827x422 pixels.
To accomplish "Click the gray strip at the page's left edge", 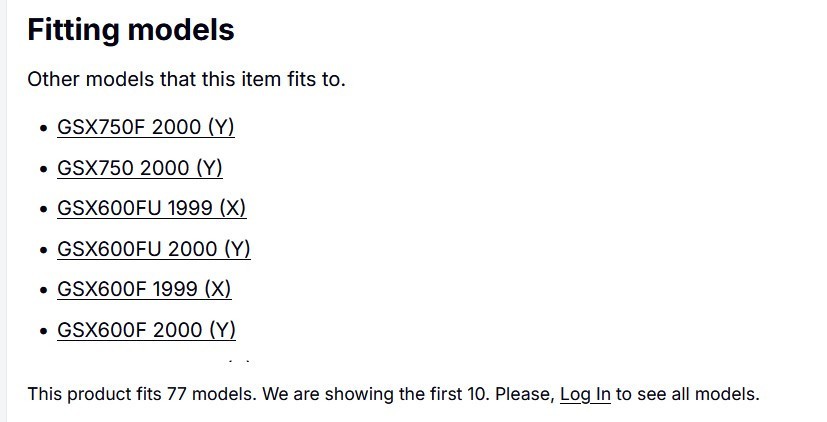I will click(x=3, y=211).
